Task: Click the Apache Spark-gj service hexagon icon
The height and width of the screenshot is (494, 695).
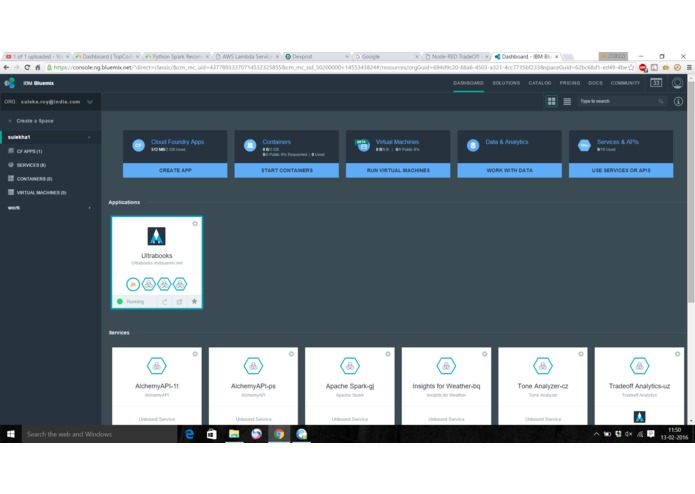Action: (350, 366)
